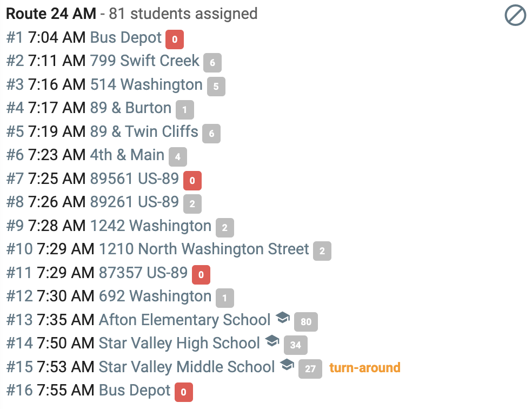Click the 27 badge at Star Valley Middle School
Image resolution: width=532 pixels, height=409 pixels.
pos(310,368)
